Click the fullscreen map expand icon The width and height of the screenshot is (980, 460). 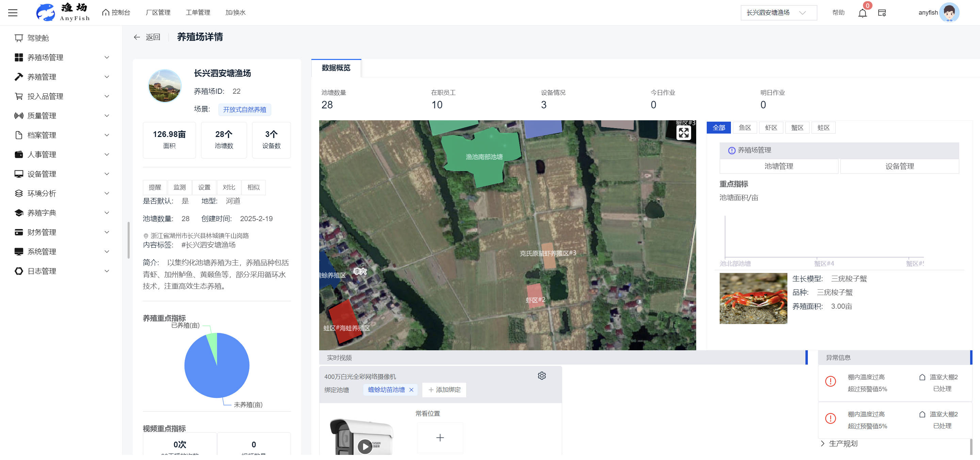tap(683, 133)
